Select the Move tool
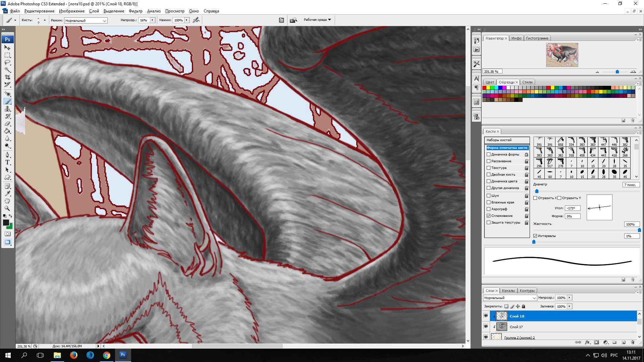This screenshot has height=362, width=644. coord(7,48)
